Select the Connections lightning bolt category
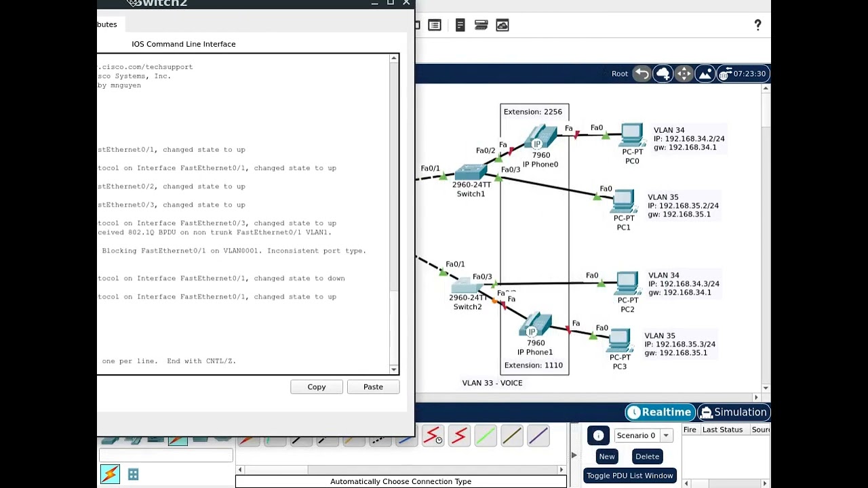The height and width of the screenshot is (488, 868). [x=110, y=474]
